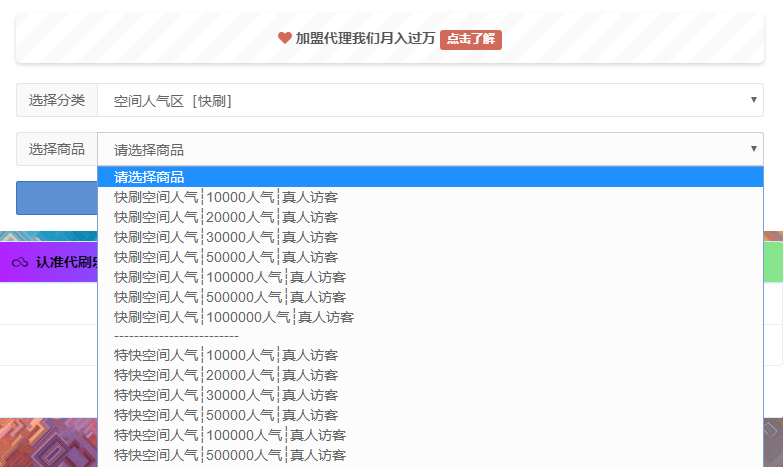Screen dimensions: 783x467
Task: Select 快刷空间人气 50000人气 option
Action: pyautogui.click(x=225, y=257)
